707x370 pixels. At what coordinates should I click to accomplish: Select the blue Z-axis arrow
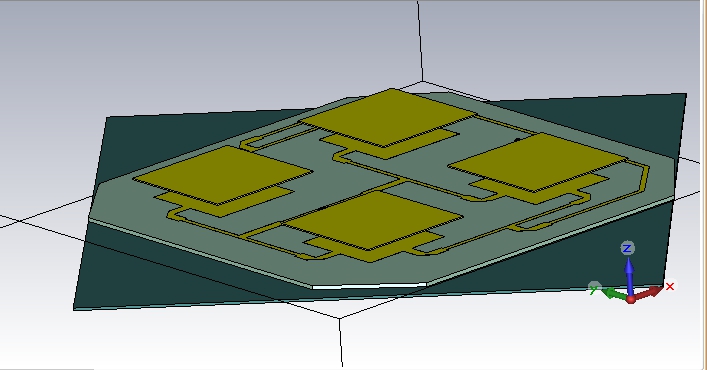(629, 276)
